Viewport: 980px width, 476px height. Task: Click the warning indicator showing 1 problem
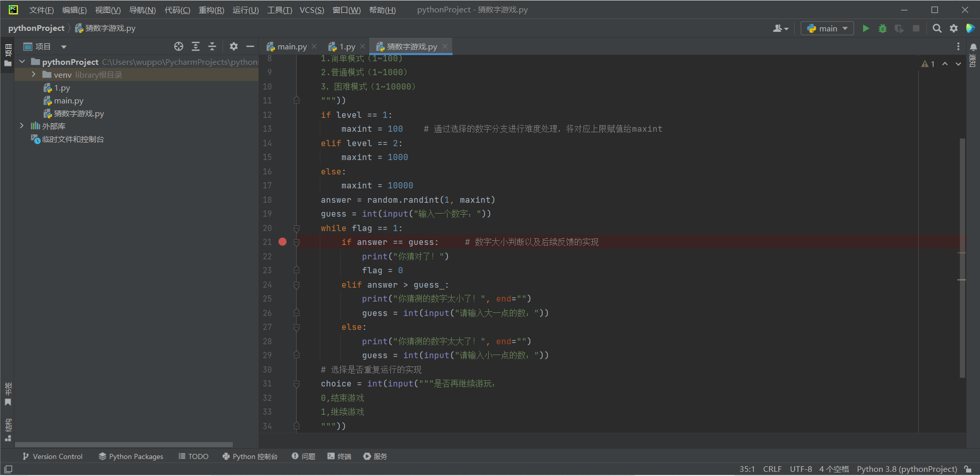(928, 64)
